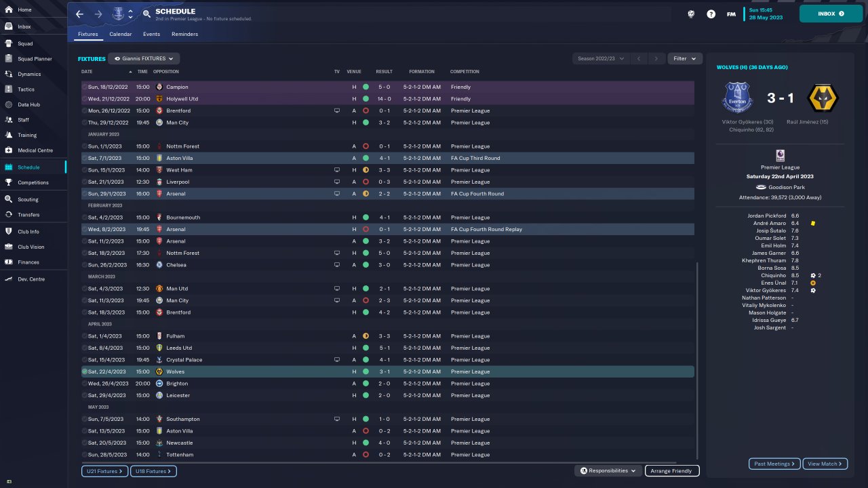This screenshot has height=488, width=868.
Task: Open the U18 Fixtures button
Action: [153, 471]
